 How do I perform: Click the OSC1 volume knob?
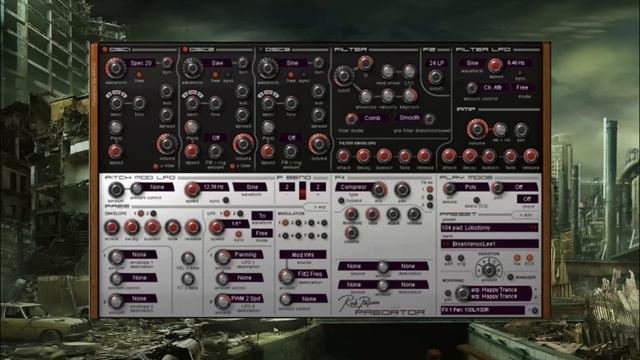pyautogui.click(x=167, y=144)
